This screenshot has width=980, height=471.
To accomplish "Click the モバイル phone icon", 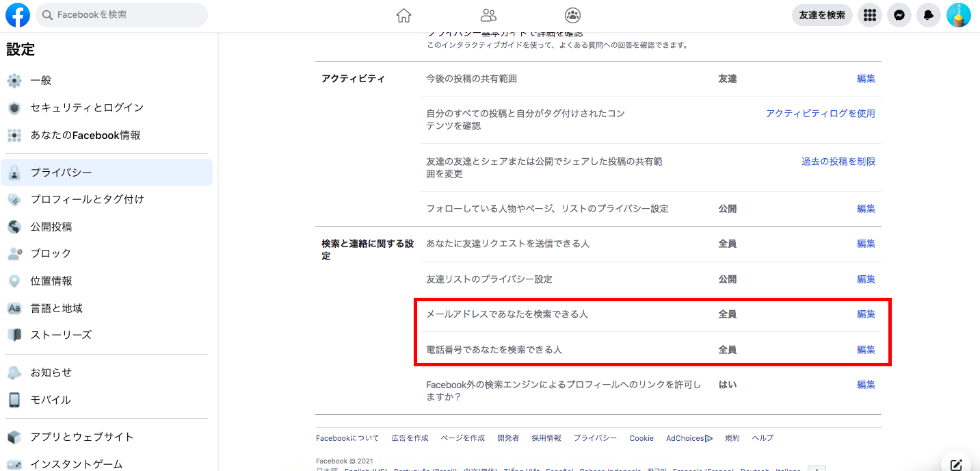I will 14,400.
